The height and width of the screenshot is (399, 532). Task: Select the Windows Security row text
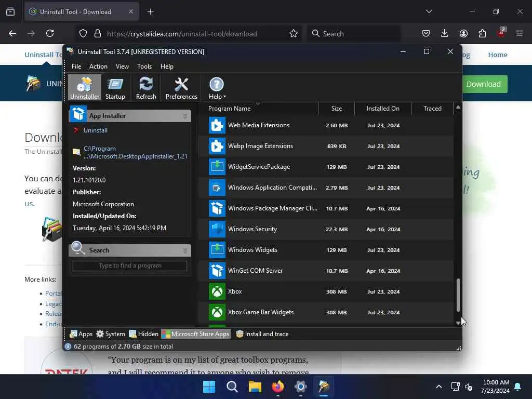coord(252,229)
